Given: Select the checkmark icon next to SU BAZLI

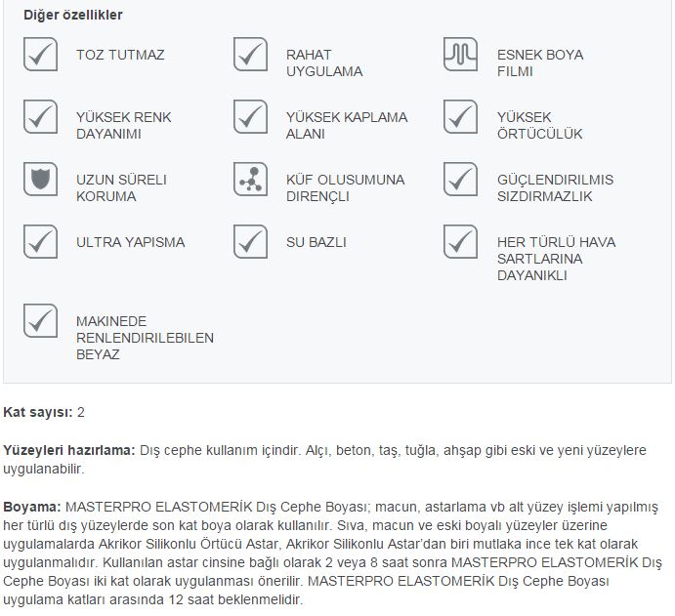Looking at the screenshot, I should (250, 241).
